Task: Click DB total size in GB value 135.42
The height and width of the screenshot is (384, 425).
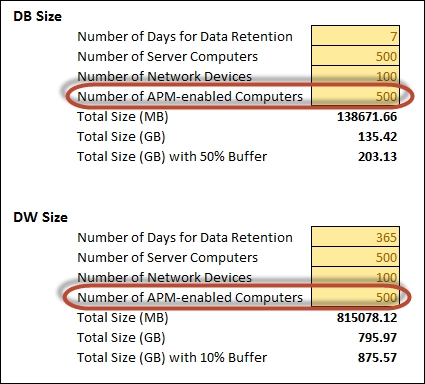Action: [377, 137]
